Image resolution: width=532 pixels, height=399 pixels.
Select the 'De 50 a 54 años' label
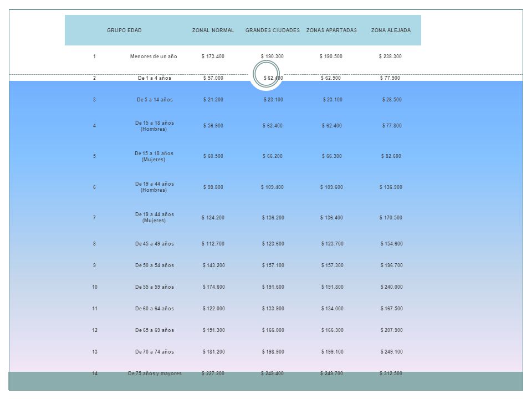(x=155, y=265)
